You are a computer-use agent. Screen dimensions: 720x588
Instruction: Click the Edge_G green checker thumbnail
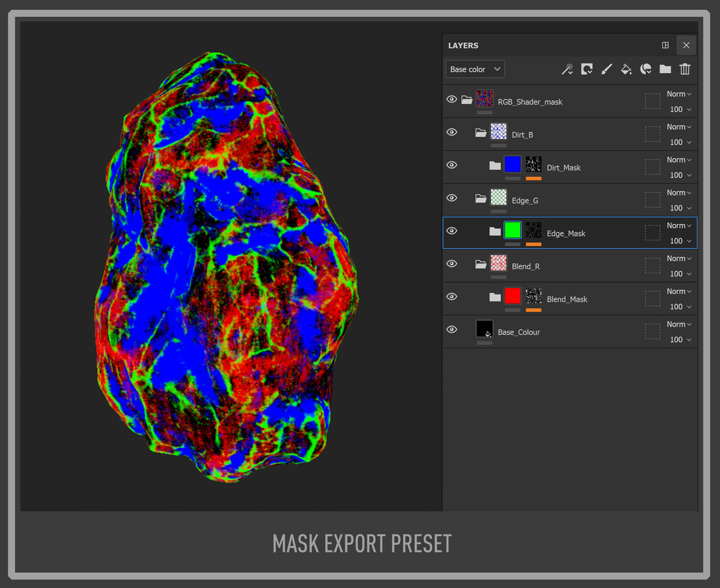(x=498, y=197)
